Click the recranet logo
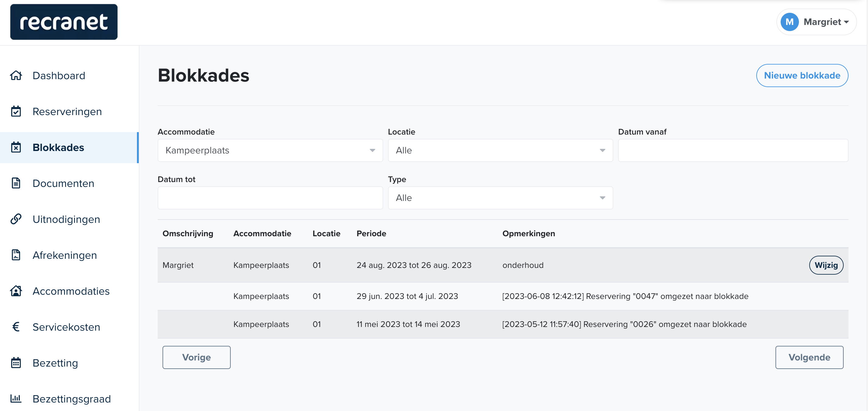868x411 pixels. pos(64,22)
